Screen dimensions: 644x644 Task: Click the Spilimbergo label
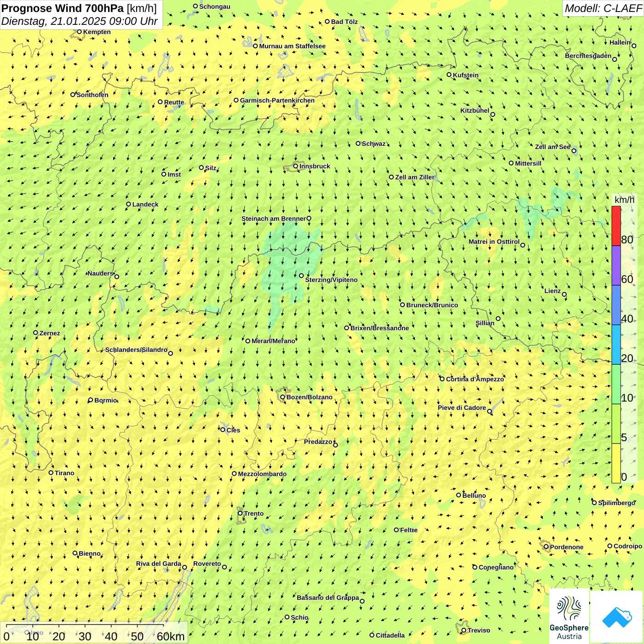[x=616, y=503]
